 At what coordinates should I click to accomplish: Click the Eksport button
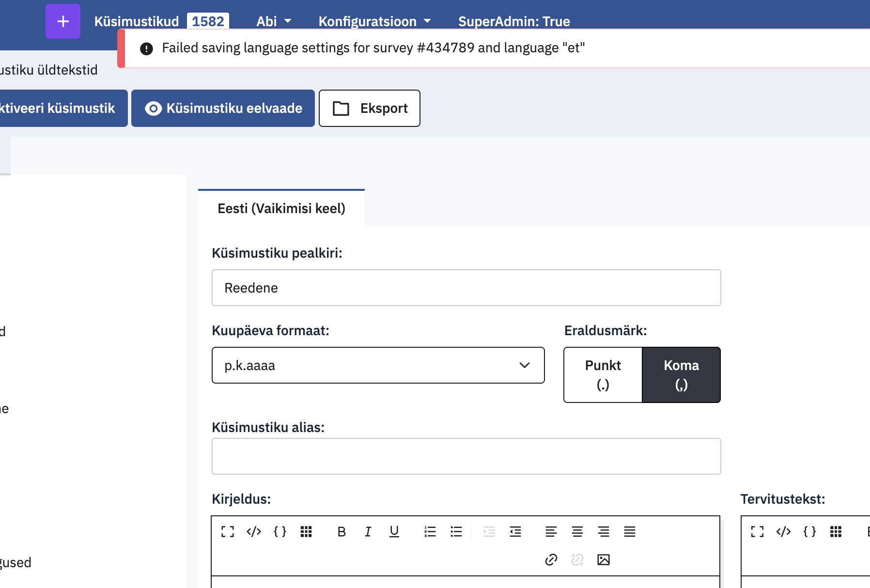[x=370, y=108]
